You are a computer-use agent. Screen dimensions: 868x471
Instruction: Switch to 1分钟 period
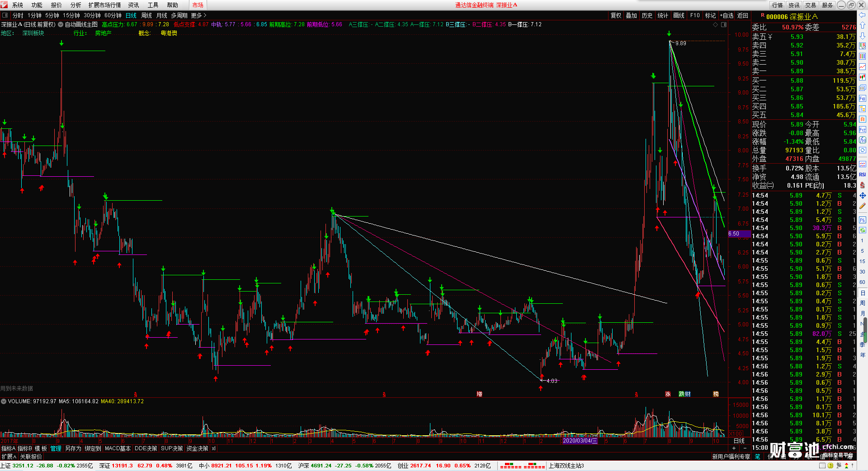(x=34, y=15)
